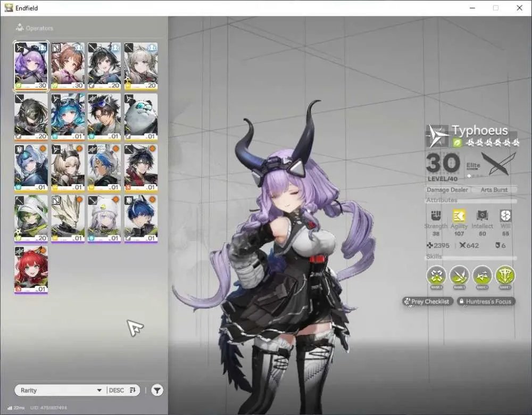
Task: Select the brown-haired level 30 operator card
Action: click(68, 66)
